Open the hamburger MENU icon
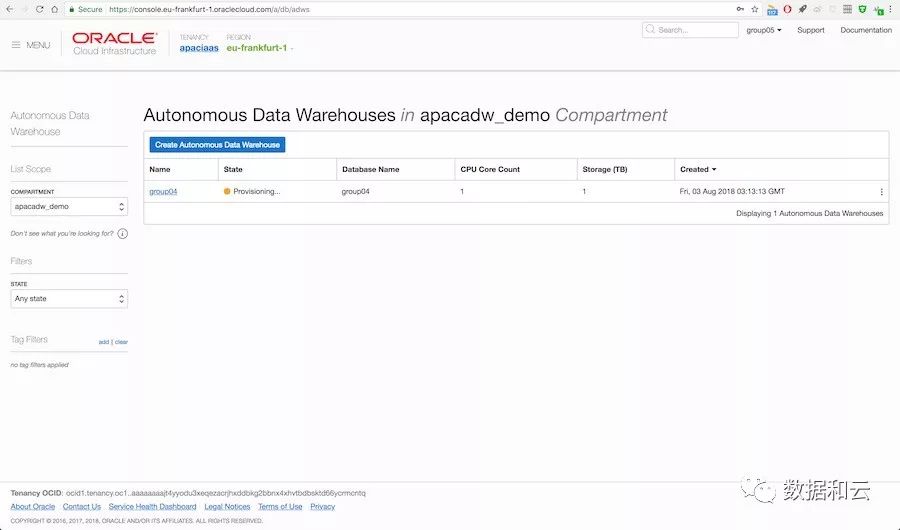900x530 pixels. 16,45
